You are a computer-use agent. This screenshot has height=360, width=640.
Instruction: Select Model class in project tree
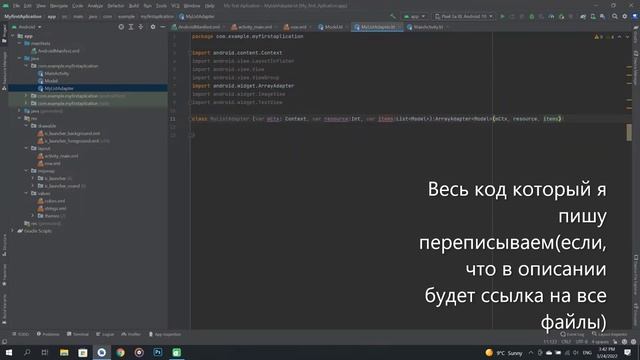tap(51, 81)
